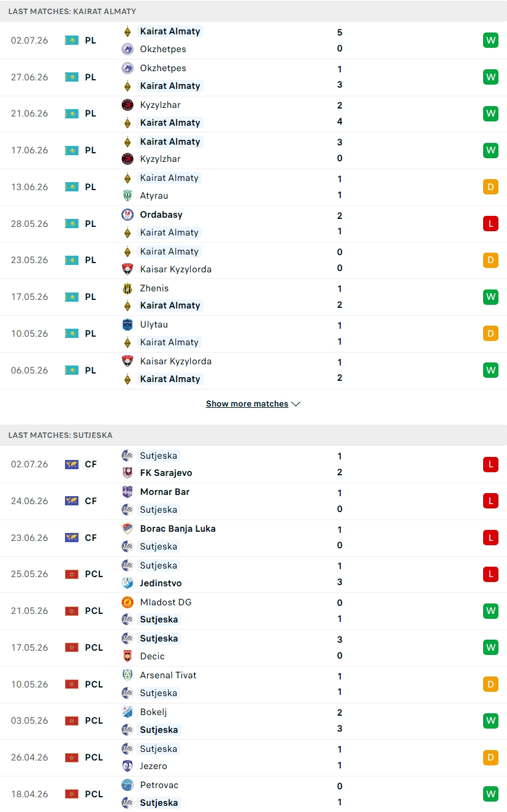Click the red L badge for the Ordabasy match
The height and width of the screenshot is (812, 507).
(x=490, y=224)
